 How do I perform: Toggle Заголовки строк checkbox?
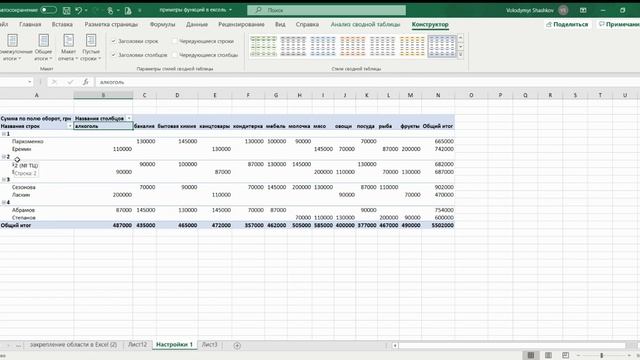pos(113,41)
